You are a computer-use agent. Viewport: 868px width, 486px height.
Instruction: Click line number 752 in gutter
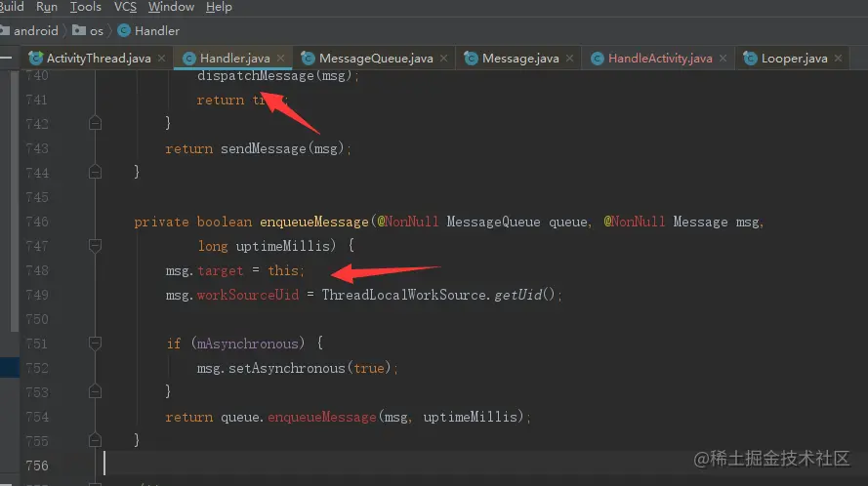(37, 368)
